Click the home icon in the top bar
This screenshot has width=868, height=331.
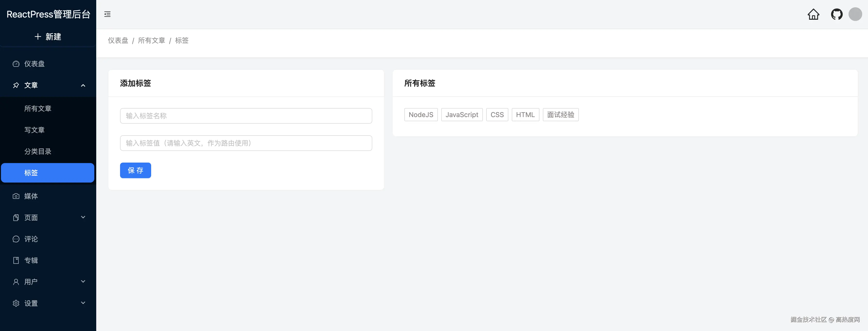click(x=813, y=14)
